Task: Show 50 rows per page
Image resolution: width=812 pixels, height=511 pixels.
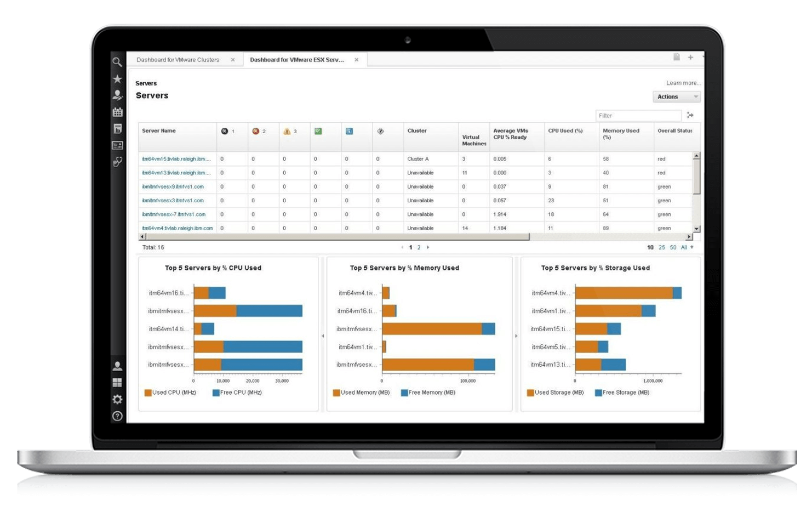Action: point(673,247)
